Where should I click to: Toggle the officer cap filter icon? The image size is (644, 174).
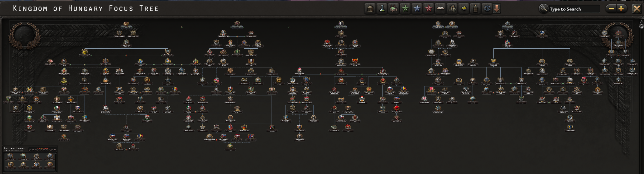point(464,9)
